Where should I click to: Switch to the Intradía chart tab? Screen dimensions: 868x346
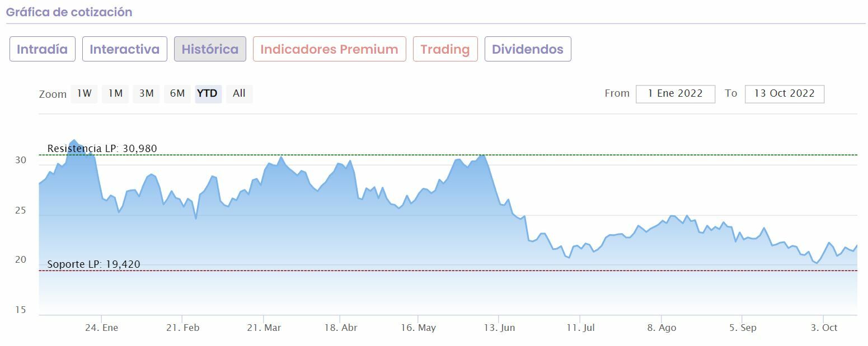point(42,49)
